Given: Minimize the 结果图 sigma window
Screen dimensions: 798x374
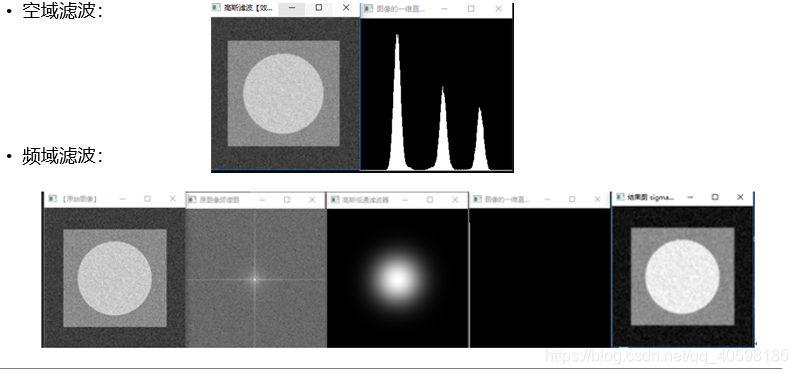Looking at the screenshot, I should 690,197.
